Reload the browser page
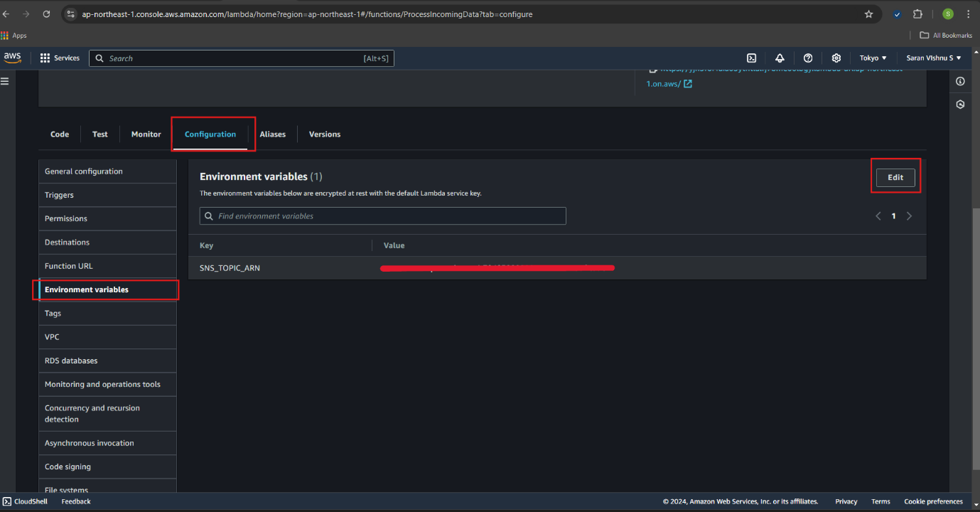 click(x=47, y=14)
